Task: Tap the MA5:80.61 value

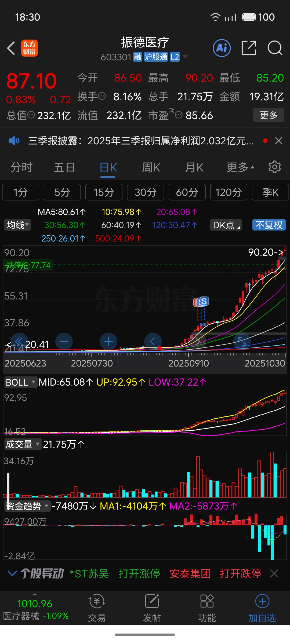Action: (x=62, y=212)
